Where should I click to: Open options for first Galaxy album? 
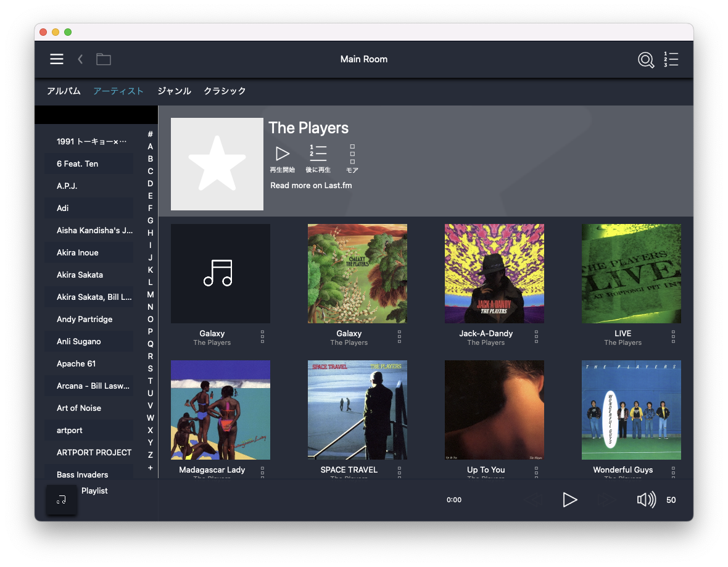(x=262, y=337)
